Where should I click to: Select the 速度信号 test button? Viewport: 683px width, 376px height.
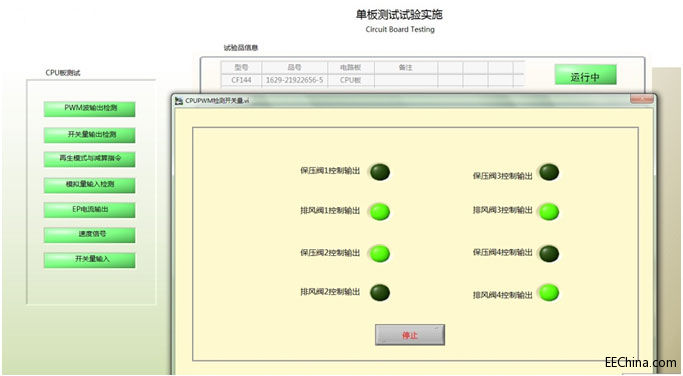point(89,235)
